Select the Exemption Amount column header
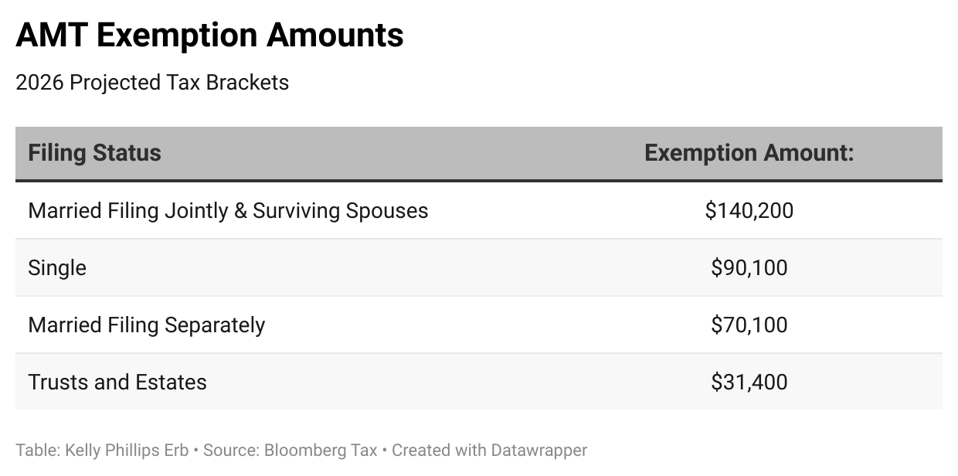The height and width of the screenshot is (476, 958). click(x=748, y=153)
